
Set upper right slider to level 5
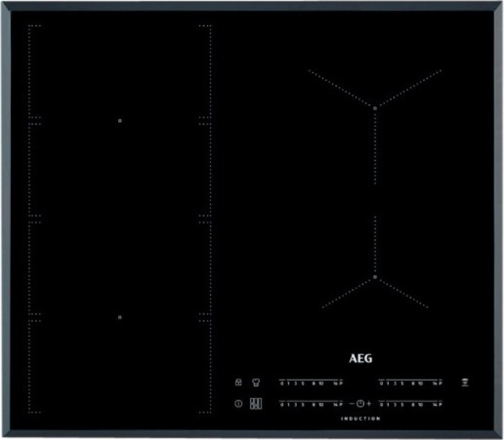(x=403, y=383)
